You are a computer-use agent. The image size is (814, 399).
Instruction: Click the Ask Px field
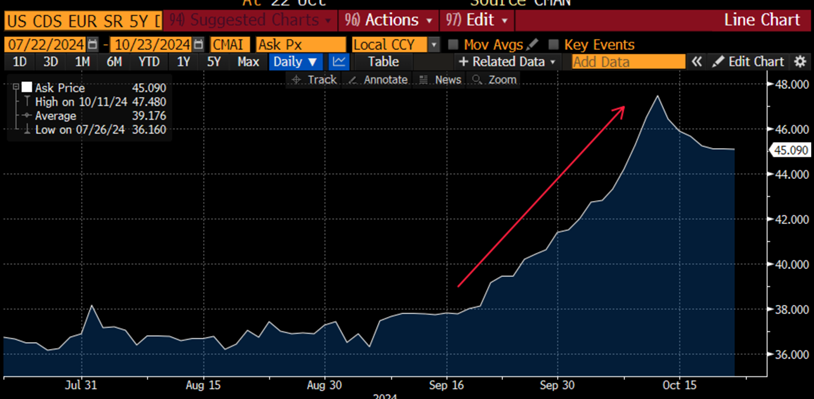tap(301, 45)
